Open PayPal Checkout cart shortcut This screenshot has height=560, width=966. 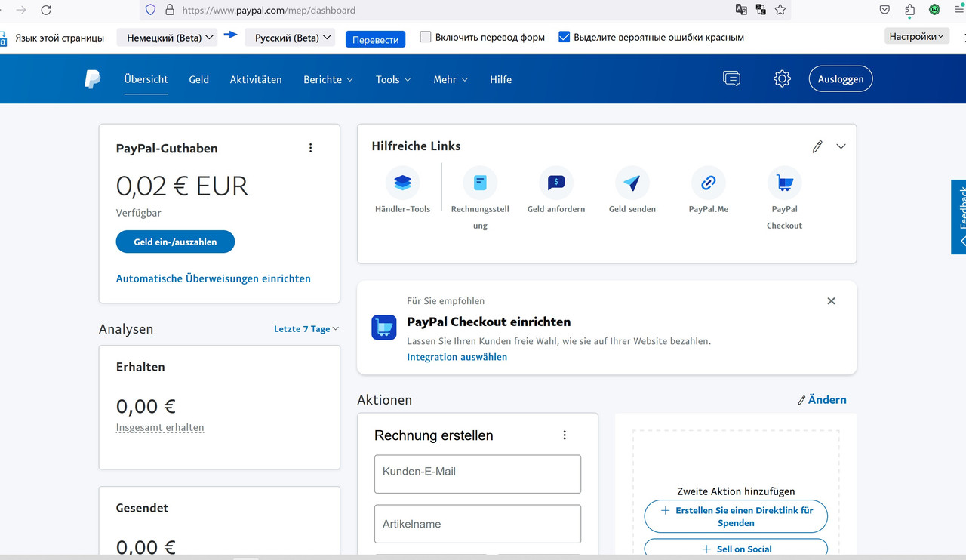click(784, 183)
